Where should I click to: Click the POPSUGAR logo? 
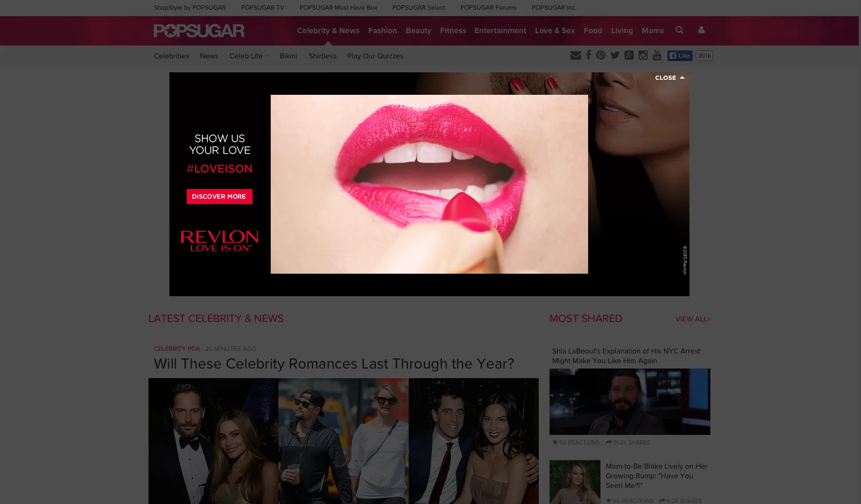pyautogui.click(x=199, y=31)
